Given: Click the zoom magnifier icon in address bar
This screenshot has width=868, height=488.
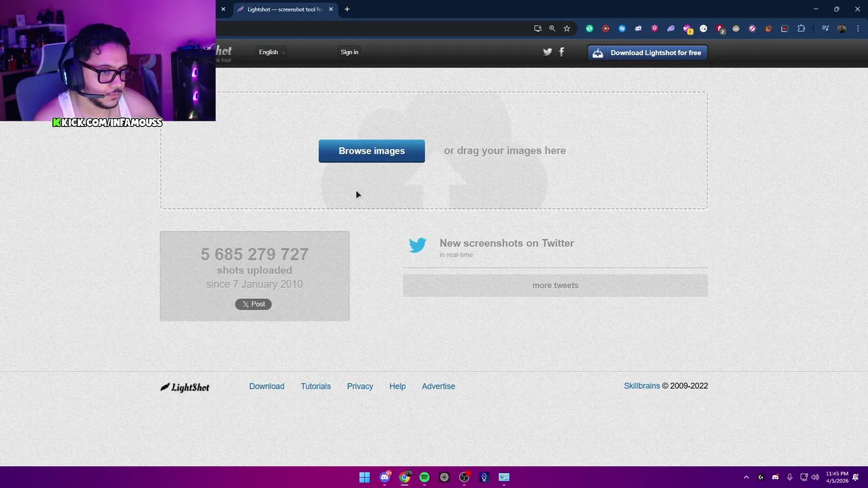Looking at the screenshot, I should point(552,28).
